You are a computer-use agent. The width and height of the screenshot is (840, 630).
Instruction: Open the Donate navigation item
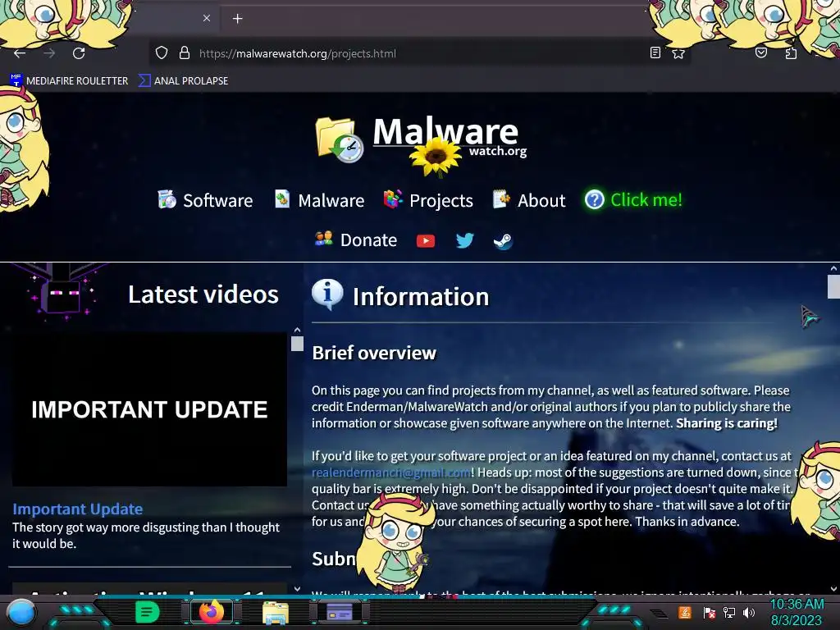point(356,240)
